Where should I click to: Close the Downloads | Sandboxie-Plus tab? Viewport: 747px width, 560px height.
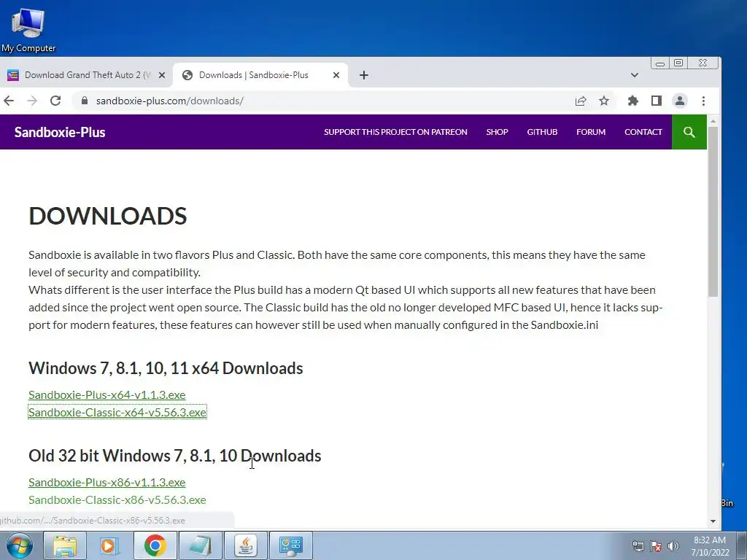336,75
